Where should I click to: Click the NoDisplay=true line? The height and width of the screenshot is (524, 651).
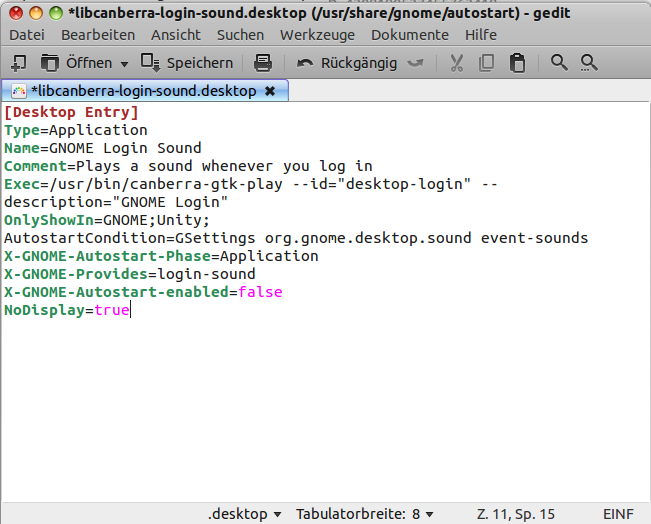coord(67,310)
